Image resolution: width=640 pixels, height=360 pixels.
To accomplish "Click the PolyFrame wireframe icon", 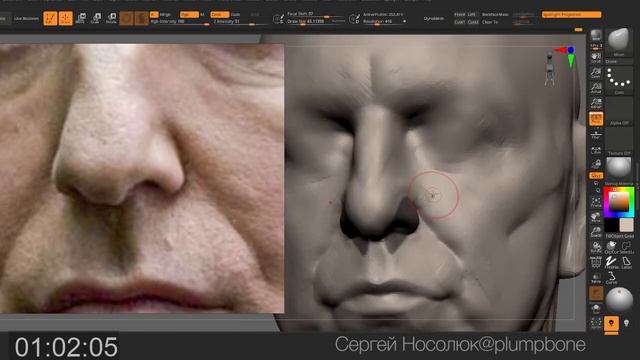I will [x=596, y=262].
